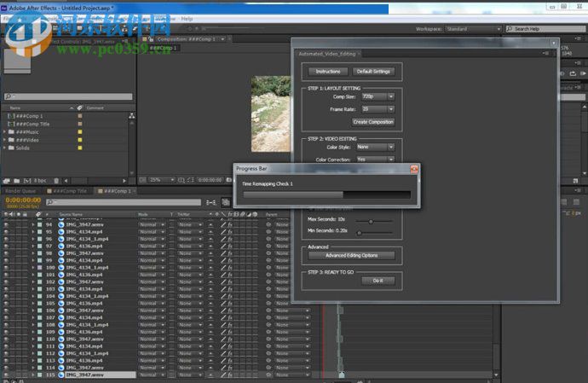Open the Workspace dropdown
588x383 pixels.
(x=473, y=29)
